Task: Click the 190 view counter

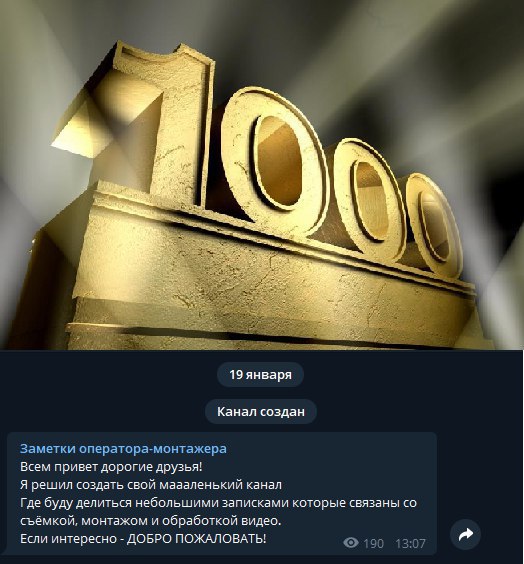Action: 373,543
